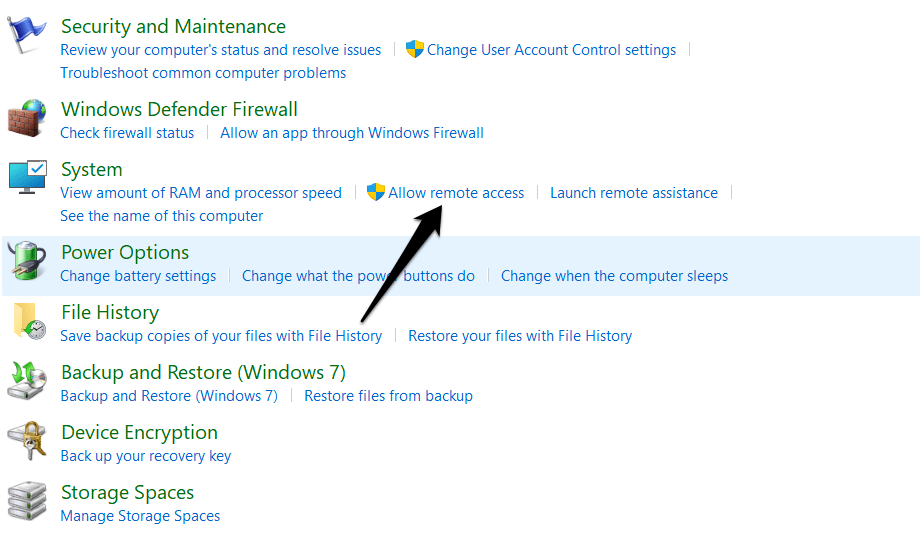Click the Storage Spaces drives icon
This screenshot has height=542, width=920.
coord(27,500)
